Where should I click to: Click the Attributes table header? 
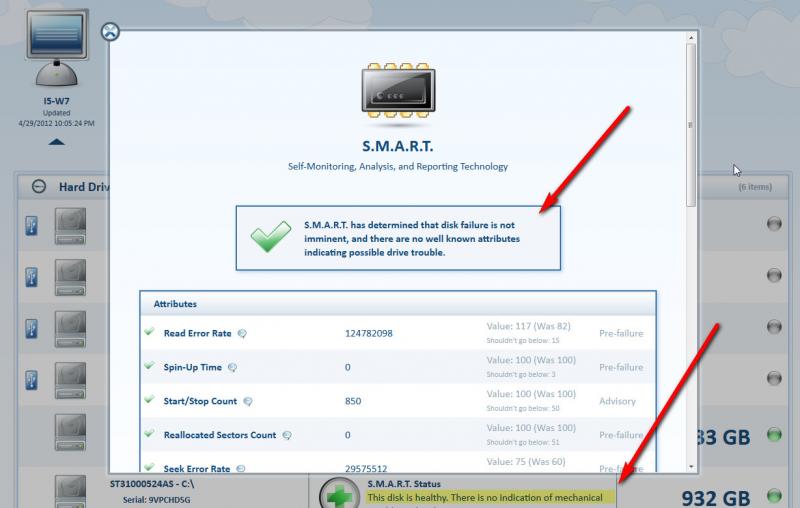(x=398, y=304)
